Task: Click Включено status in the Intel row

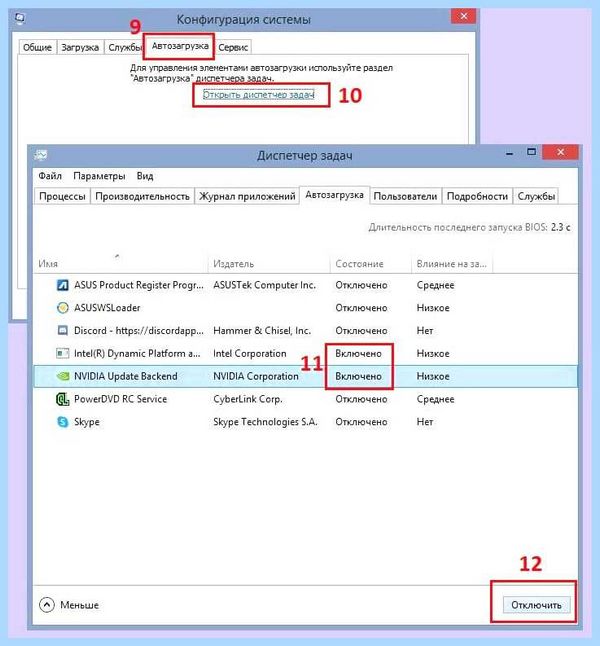Action: pyautogui.click(x=358, y=353)
